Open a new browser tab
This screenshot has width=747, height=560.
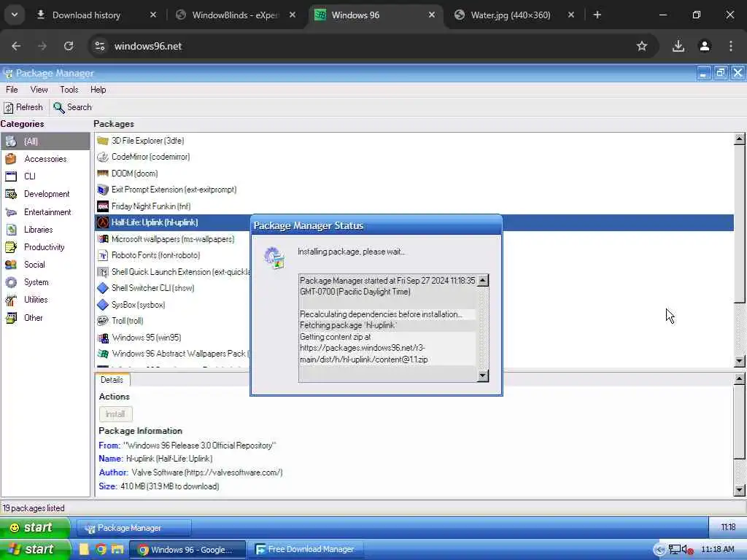(597, 15)
